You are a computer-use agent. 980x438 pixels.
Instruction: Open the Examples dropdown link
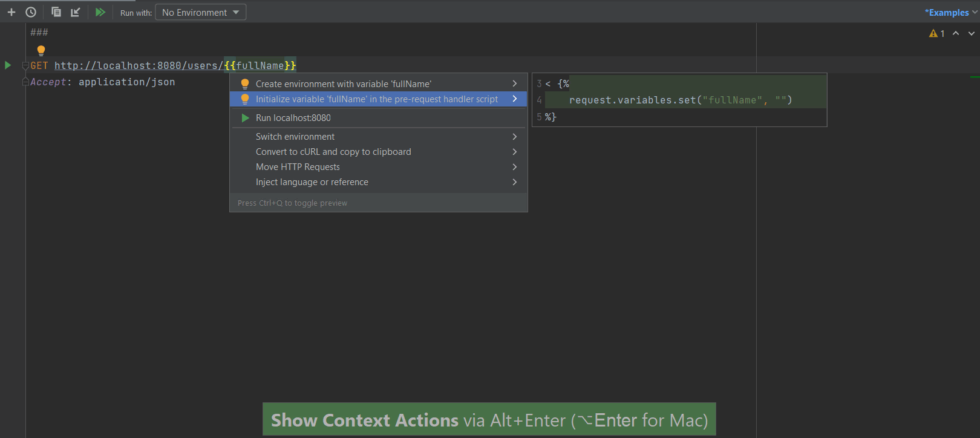[x=950, y=13]
